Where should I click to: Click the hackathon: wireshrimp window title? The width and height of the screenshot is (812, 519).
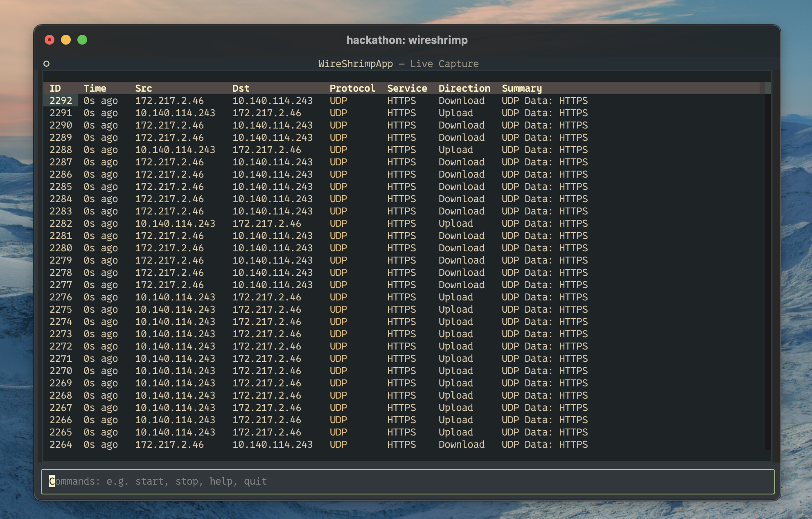point(407,40)
